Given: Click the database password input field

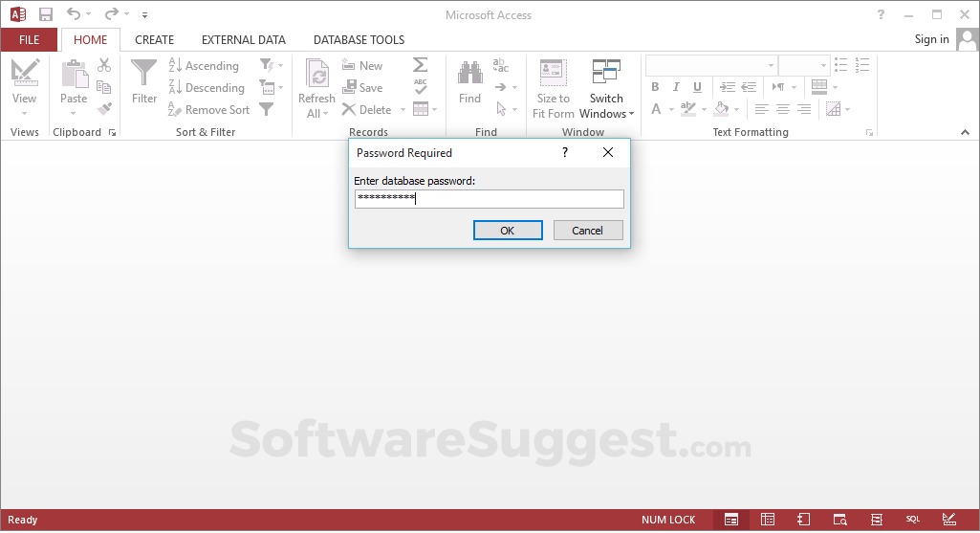Looking at the screenshot, I should (489, 199).
